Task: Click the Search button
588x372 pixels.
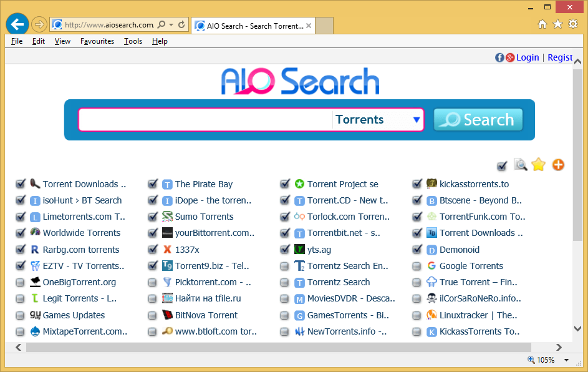Action: [478, 120]
